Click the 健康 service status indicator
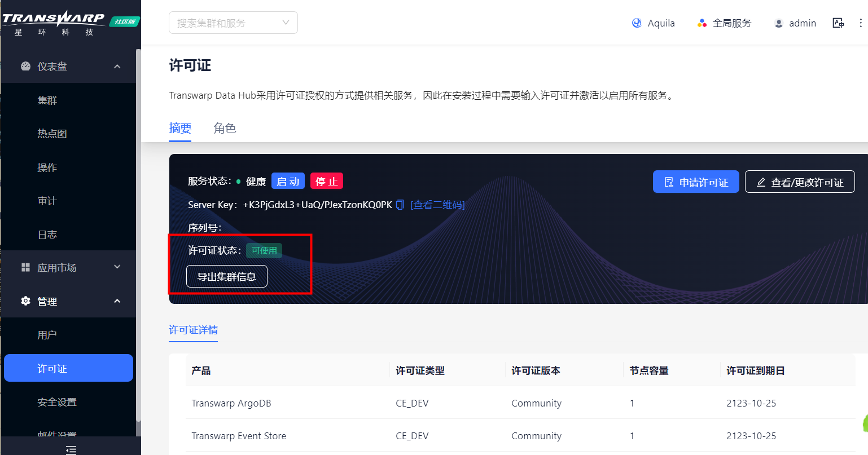The width and height of the screenshot is (868, 455). (x=251, y=182)
